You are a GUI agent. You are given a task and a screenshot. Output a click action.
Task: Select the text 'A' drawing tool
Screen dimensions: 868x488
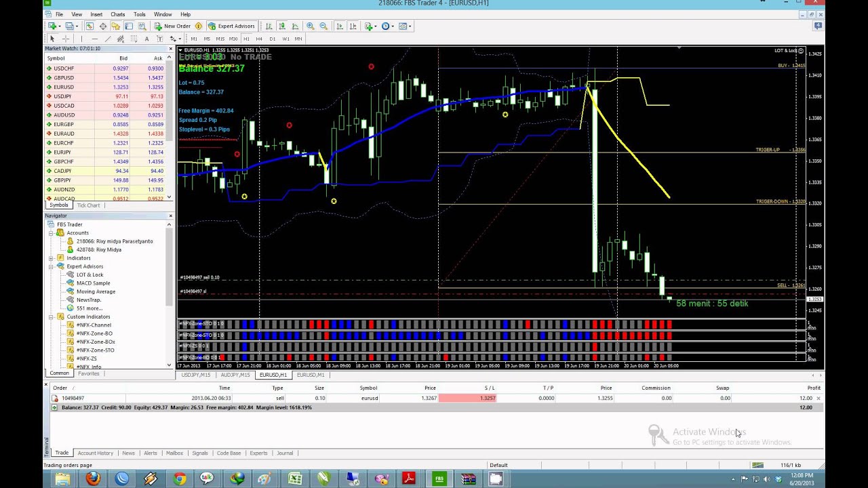(x=146, y=39)
